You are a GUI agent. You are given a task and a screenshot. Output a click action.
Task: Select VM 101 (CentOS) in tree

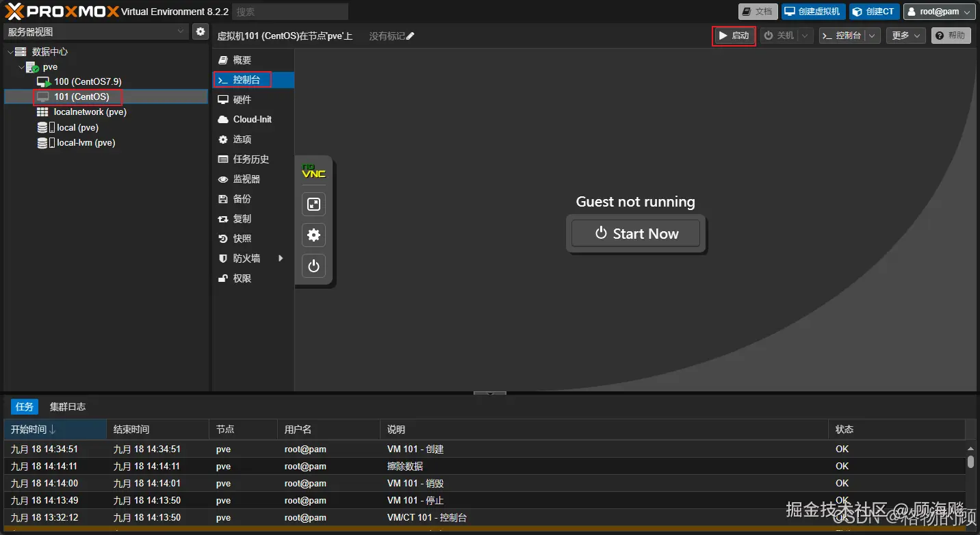[x=81, y=96]
